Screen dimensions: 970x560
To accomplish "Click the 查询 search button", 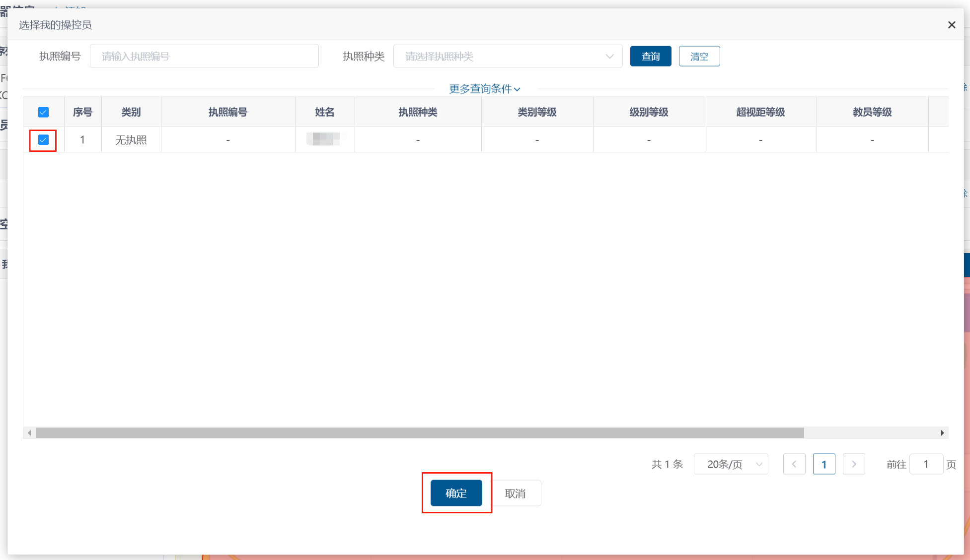I will (x=650, y=56).
